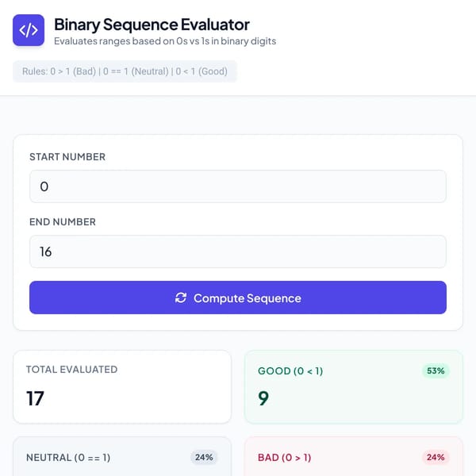476x476 pixels.
Task: Focus the End Number input field
Action: (238, 251)
